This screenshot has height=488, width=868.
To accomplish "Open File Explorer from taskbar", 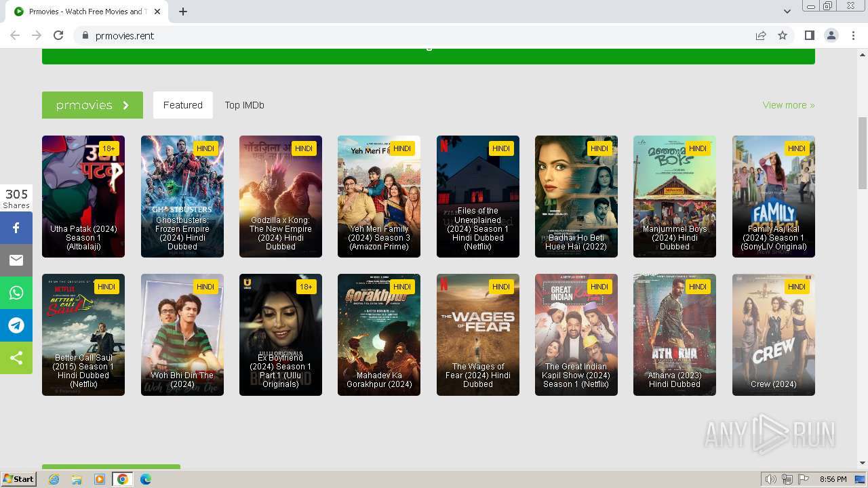I will [x=77, y=479].
